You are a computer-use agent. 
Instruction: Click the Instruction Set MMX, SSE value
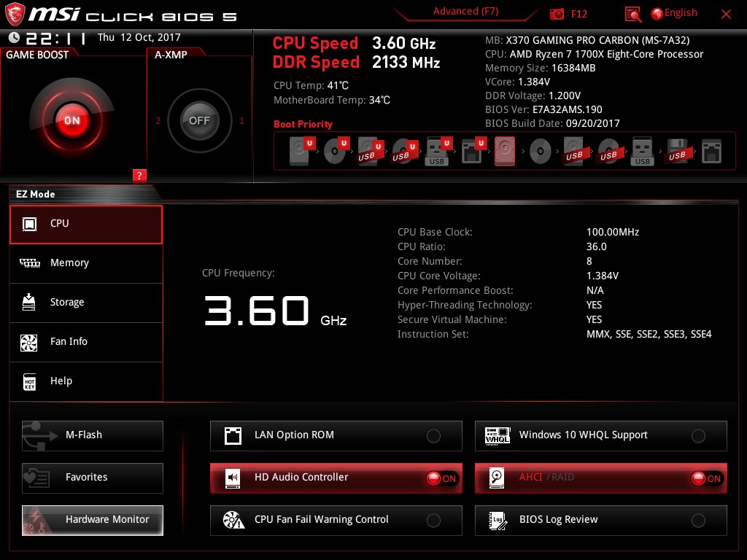pos(649,334)
